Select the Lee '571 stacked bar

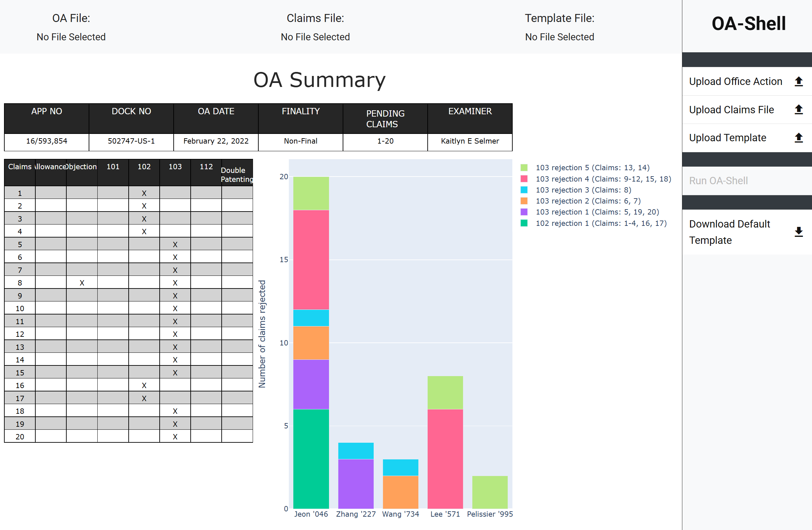[x=445, y=443]
